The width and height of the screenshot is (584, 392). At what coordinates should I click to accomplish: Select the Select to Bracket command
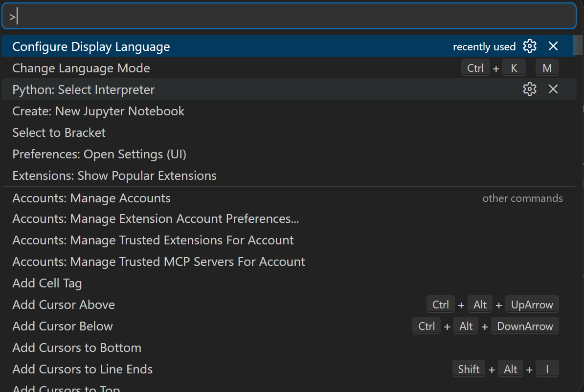(x=289, y=132)
